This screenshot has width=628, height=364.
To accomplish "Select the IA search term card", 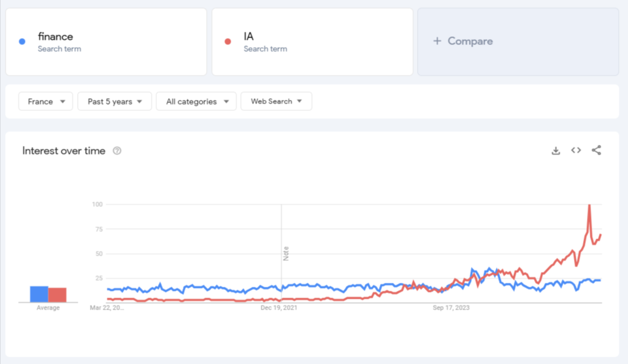I will (313, 41).
